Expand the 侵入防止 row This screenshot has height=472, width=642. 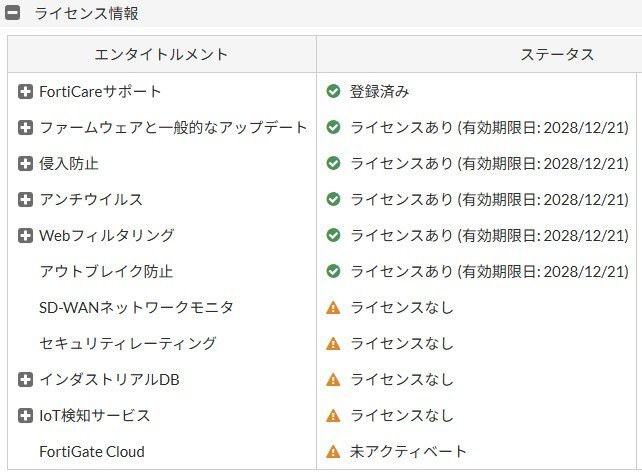click(26, 164)
